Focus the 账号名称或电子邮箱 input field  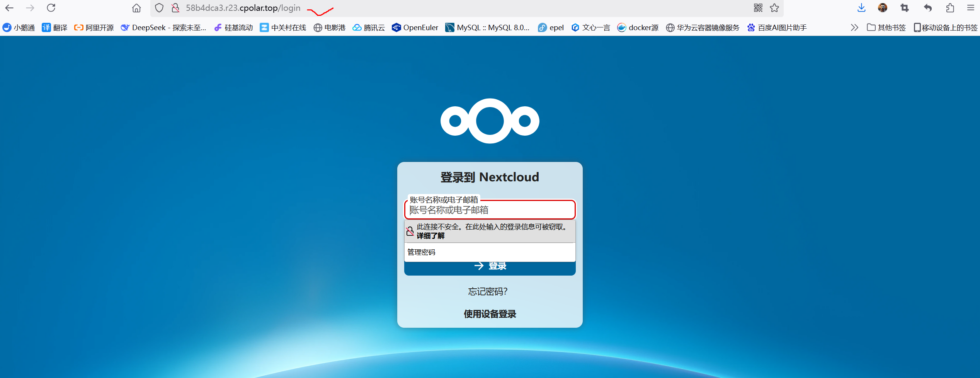point(490,210)
